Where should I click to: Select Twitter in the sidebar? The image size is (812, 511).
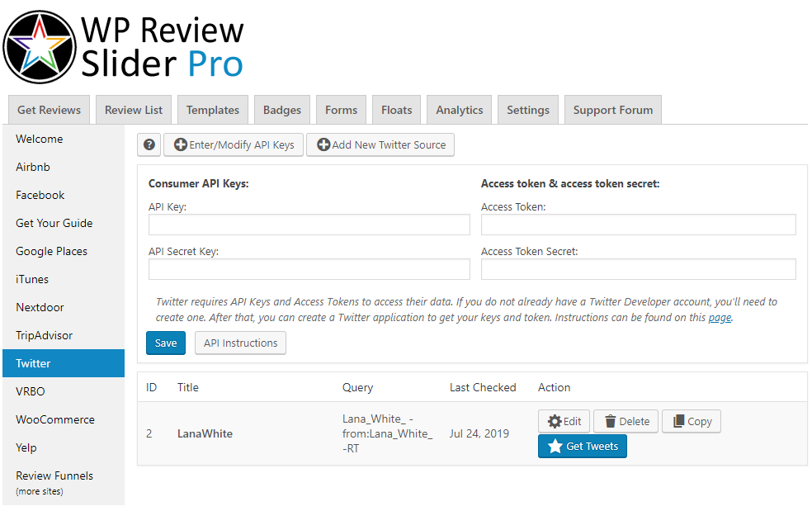(x=64, y=363)
